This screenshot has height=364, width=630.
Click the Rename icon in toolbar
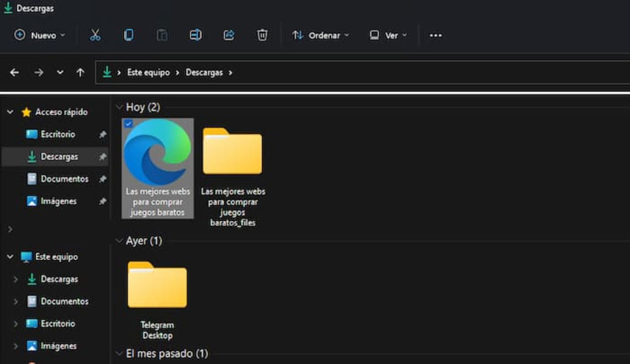click(x=196, y=35)
